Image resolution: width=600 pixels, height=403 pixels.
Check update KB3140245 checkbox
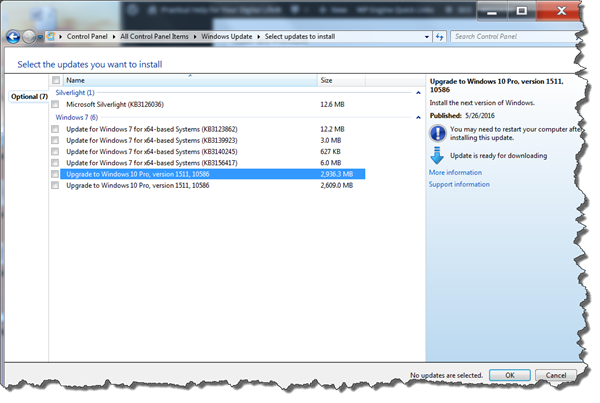point(55,152)
